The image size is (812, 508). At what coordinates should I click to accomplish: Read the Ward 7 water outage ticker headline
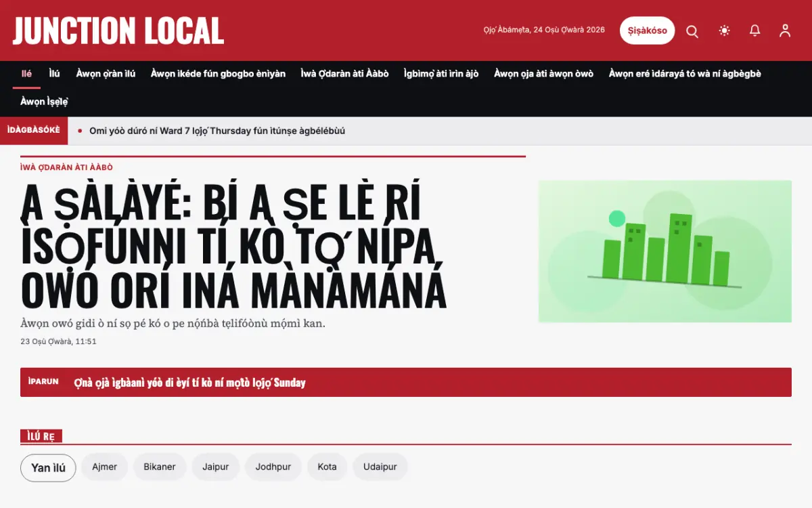[217, 131]
